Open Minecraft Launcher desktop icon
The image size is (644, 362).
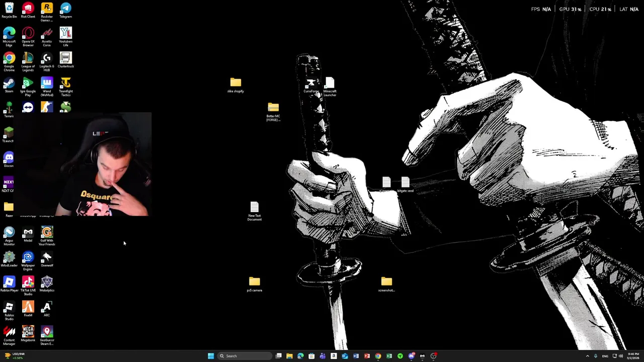pos(330,86)
